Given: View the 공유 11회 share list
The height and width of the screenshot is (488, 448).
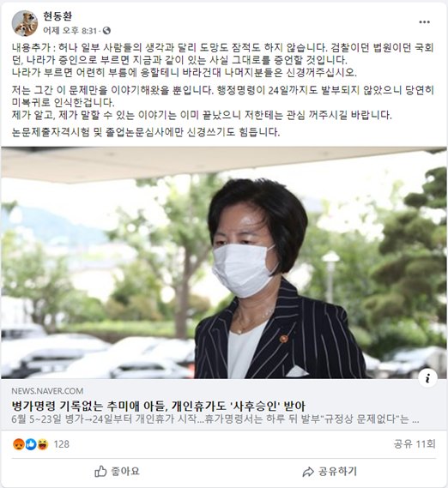Looking at the screenshot, I should [415, 443].
